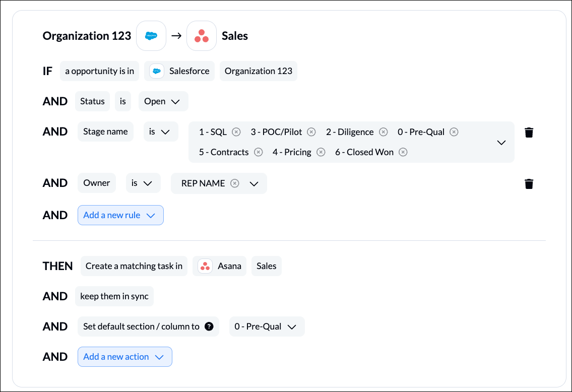Open the 0 - Pre-Qual default section dropdown
The image size is (572, 392).
coord(267,326)
